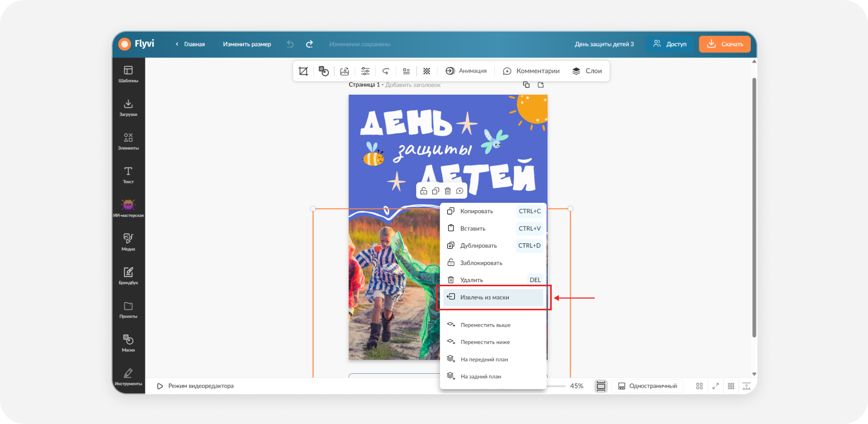
Task: Open the Проекты projects folder
Action: 128,310
